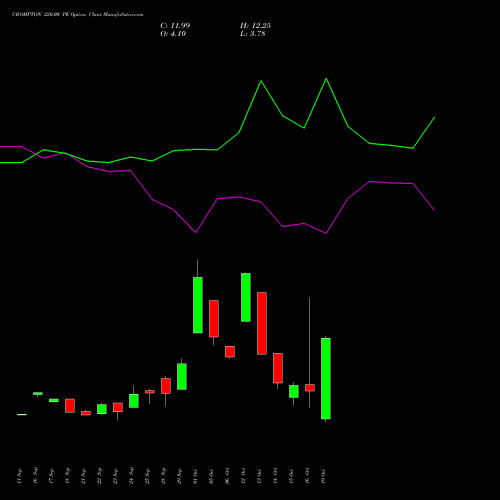Click the 12 Oct date label
The image size is (500, 500).
243,476
